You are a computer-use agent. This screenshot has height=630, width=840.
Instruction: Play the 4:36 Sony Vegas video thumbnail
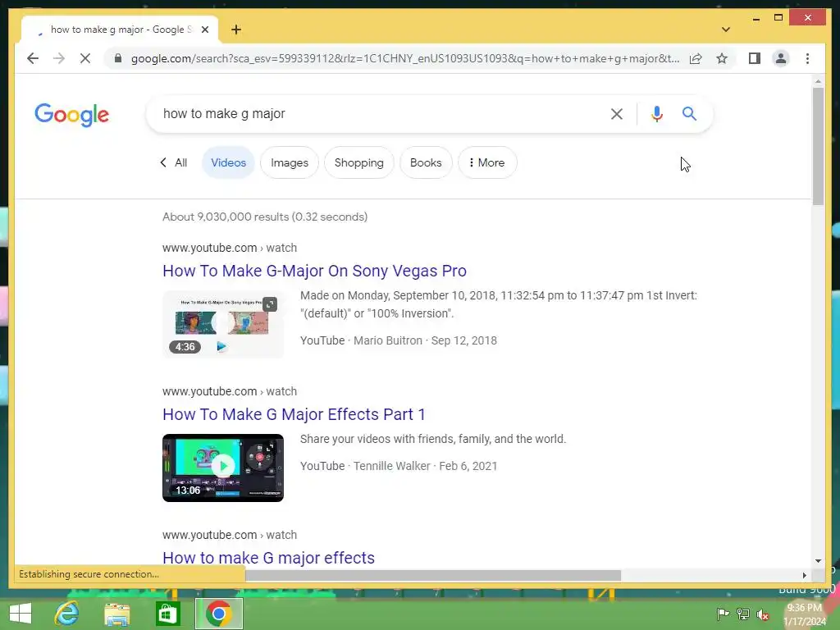pos(223,324)
